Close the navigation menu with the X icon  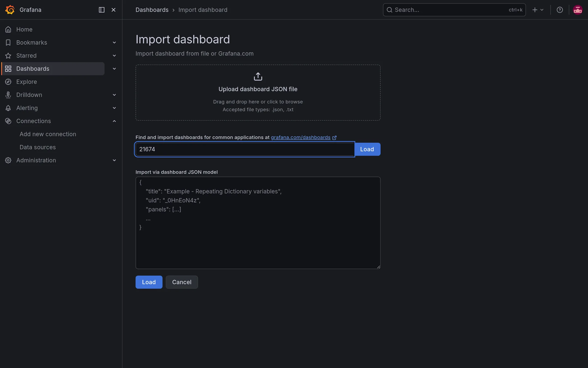pyautogui.click(x=114, y=10)
